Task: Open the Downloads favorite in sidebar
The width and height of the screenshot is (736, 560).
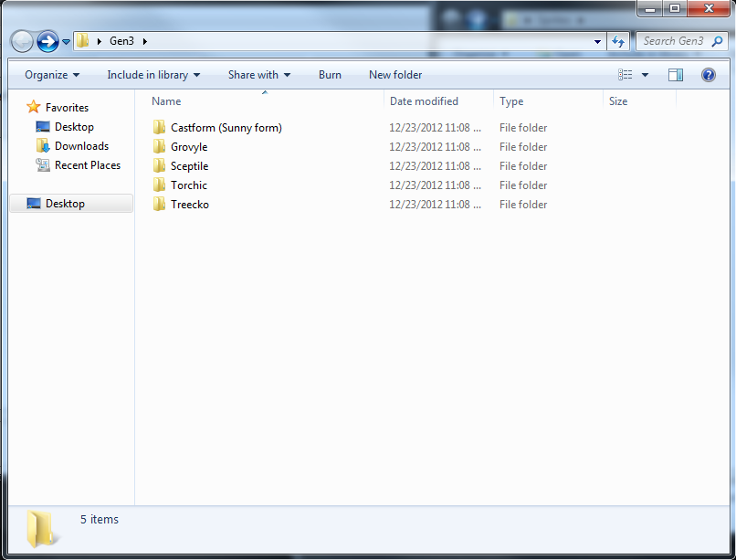Action: [81, 146]
